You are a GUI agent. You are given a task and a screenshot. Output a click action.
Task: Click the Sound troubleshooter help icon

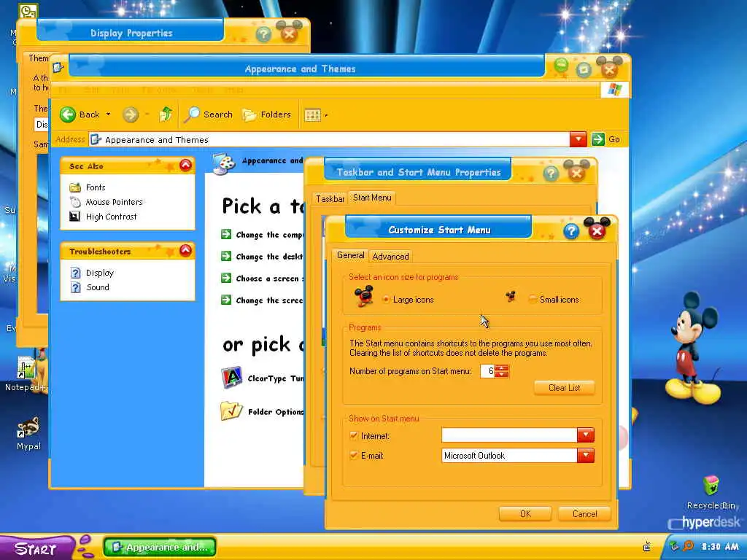pos(75,287)
